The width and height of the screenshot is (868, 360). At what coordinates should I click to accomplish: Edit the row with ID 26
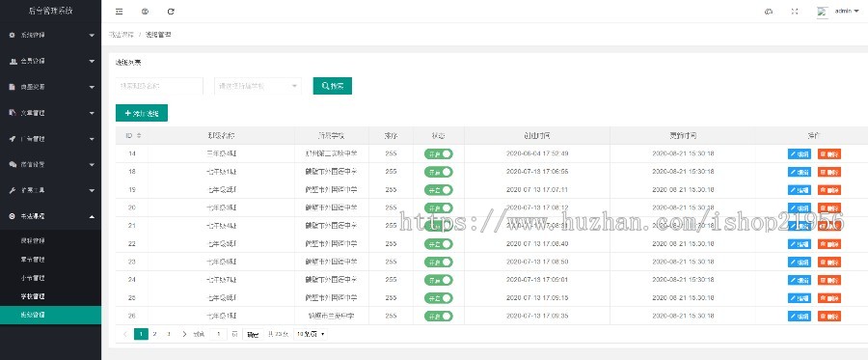point(800,316)
